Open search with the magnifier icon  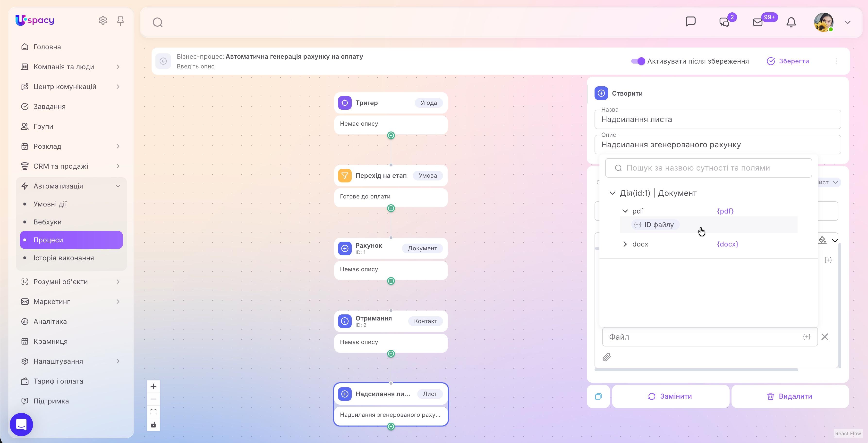pyautogui.click(x=157, y=23)
